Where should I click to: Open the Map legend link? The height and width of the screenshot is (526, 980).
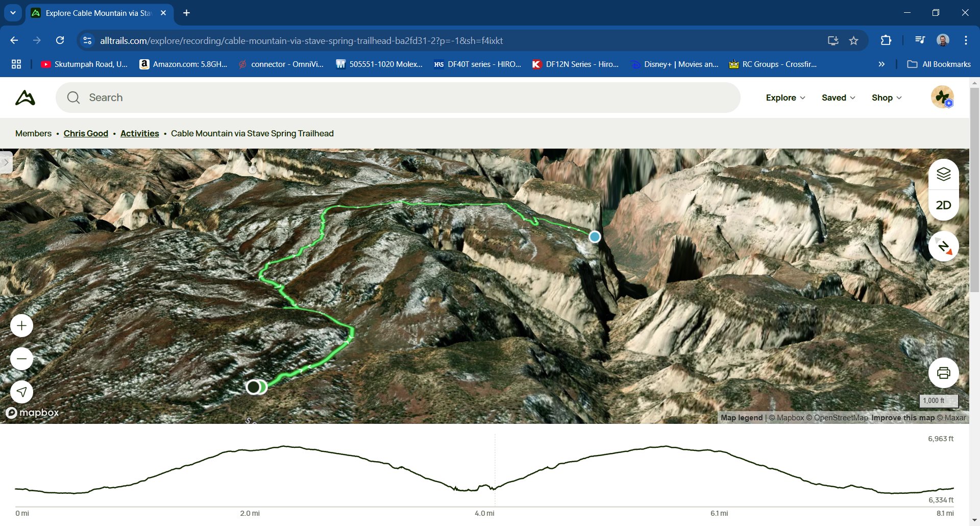tap(741, 418)
